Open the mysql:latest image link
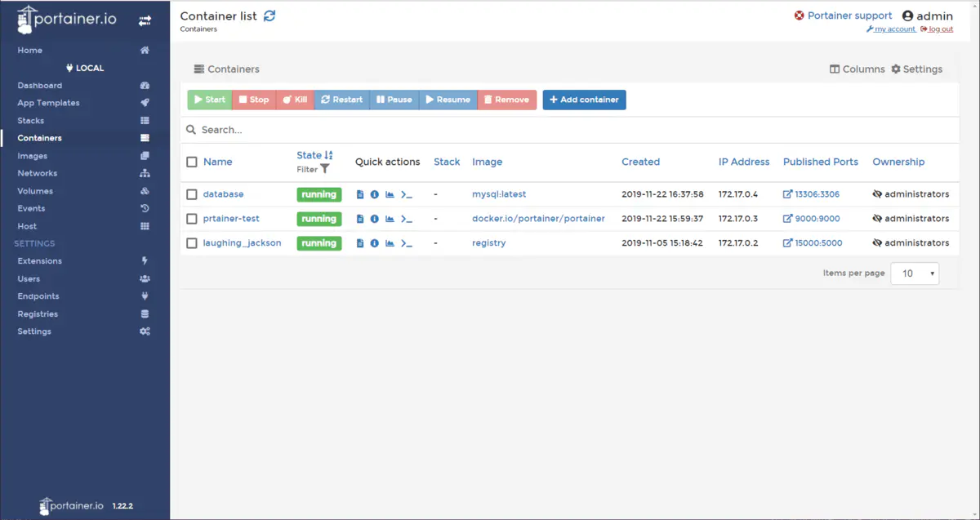This screenshot has height=520, width=980. 499,194
